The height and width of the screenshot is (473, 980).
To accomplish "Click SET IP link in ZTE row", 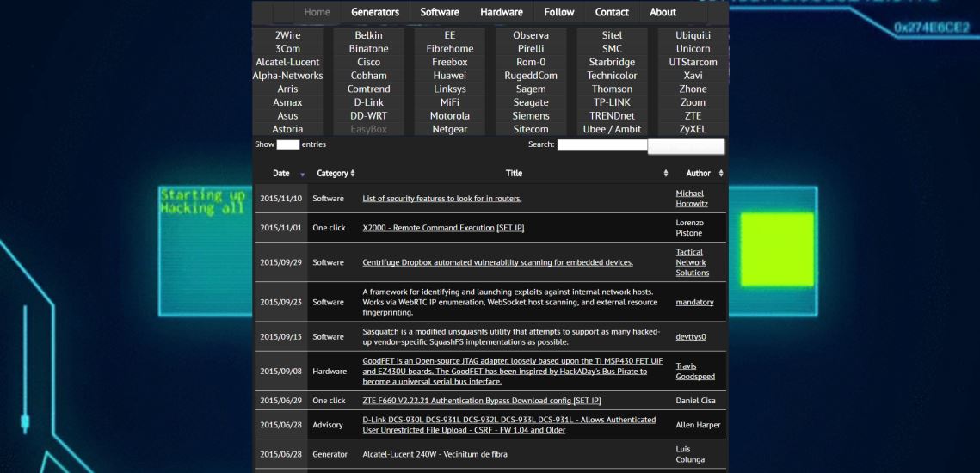I will click(587, 401).
